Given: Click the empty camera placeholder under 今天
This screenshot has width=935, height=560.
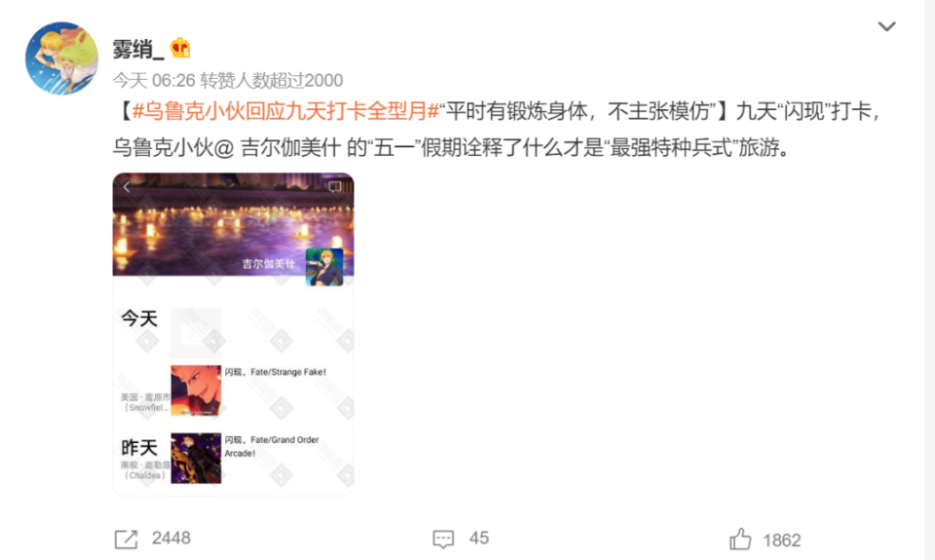Looking at the screenshot, I should [x=196, y=333].
